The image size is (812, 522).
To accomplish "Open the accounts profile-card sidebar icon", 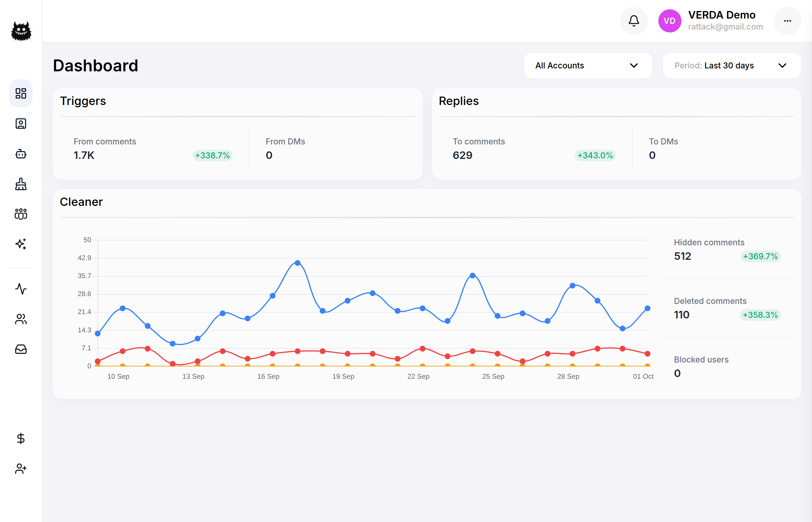I will click(21, 124).
